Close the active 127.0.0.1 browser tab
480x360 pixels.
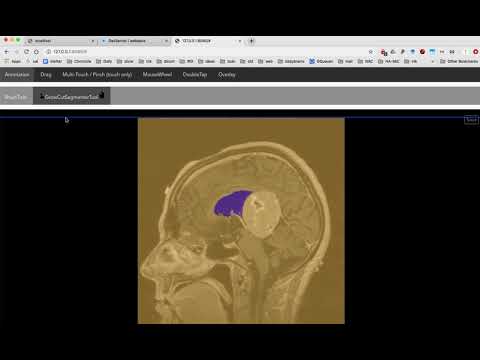tap(239, 41)
